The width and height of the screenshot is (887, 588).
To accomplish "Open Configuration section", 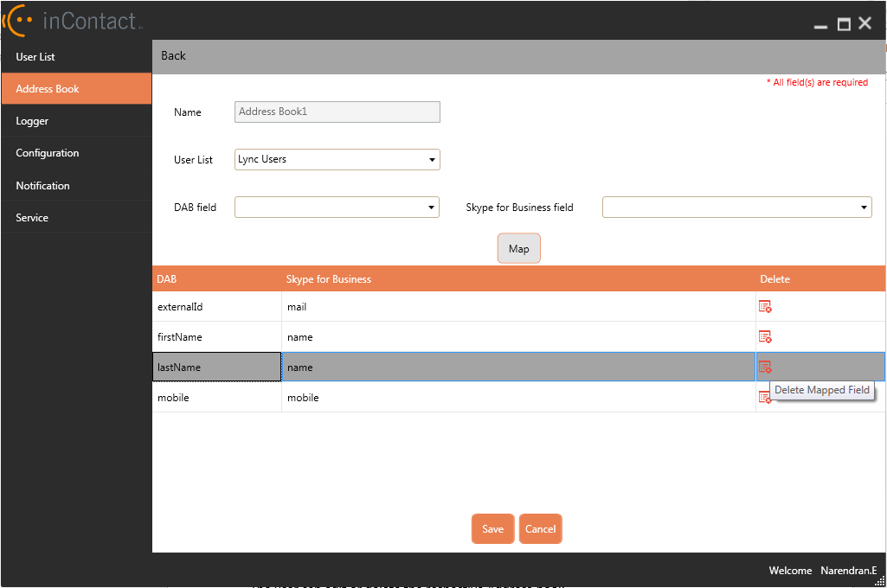I will pyautogui.click(x=76, y=153).
